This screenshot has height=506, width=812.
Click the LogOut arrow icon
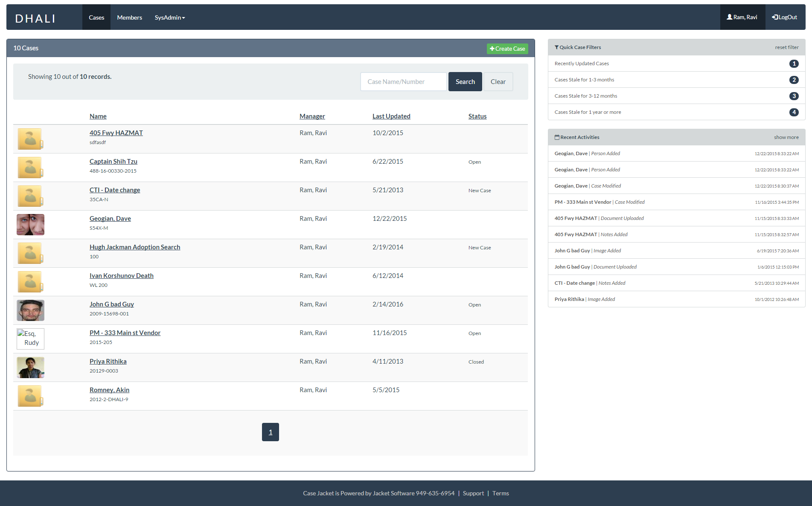pyautogui.click(x=774, y=17)
